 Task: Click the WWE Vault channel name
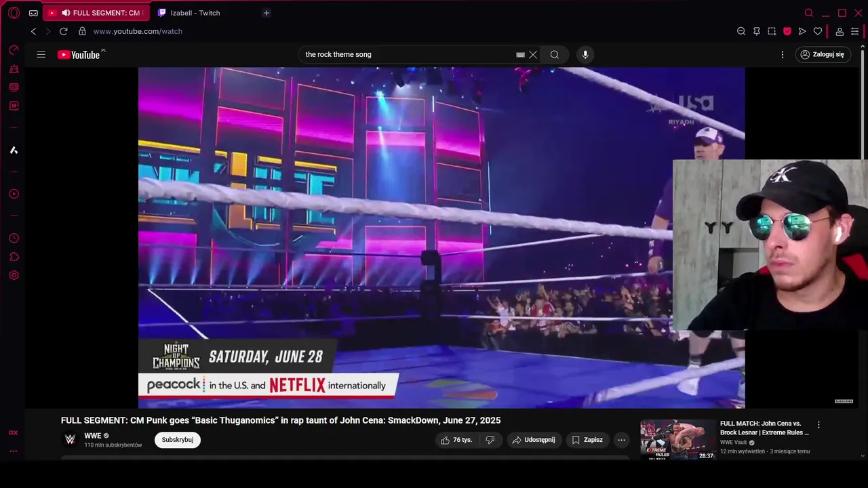733,442
